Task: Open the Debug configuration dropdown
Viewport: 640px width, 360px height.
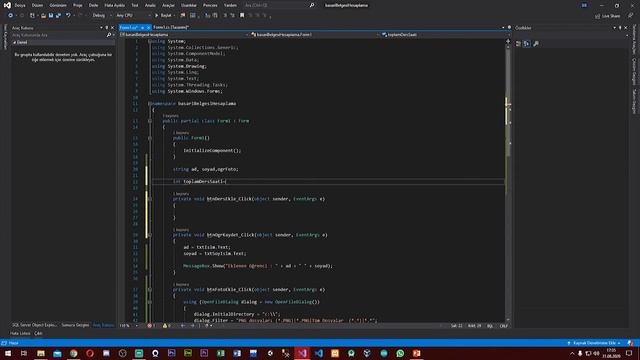Action: 102,16
